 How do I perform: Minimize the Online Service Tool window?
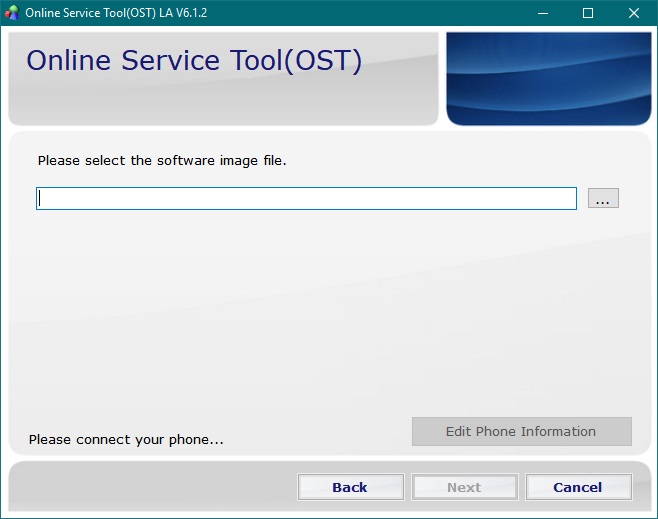(x=543, y=13)
